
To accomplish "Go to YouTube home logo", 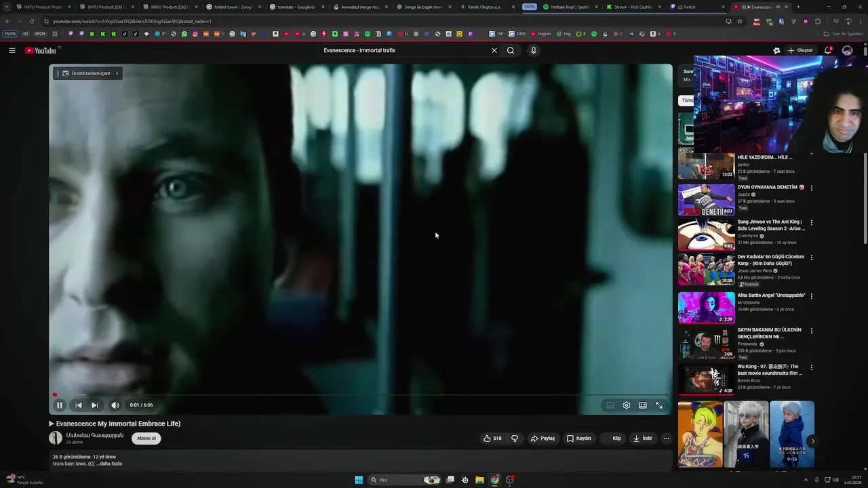I will (42, 50).
